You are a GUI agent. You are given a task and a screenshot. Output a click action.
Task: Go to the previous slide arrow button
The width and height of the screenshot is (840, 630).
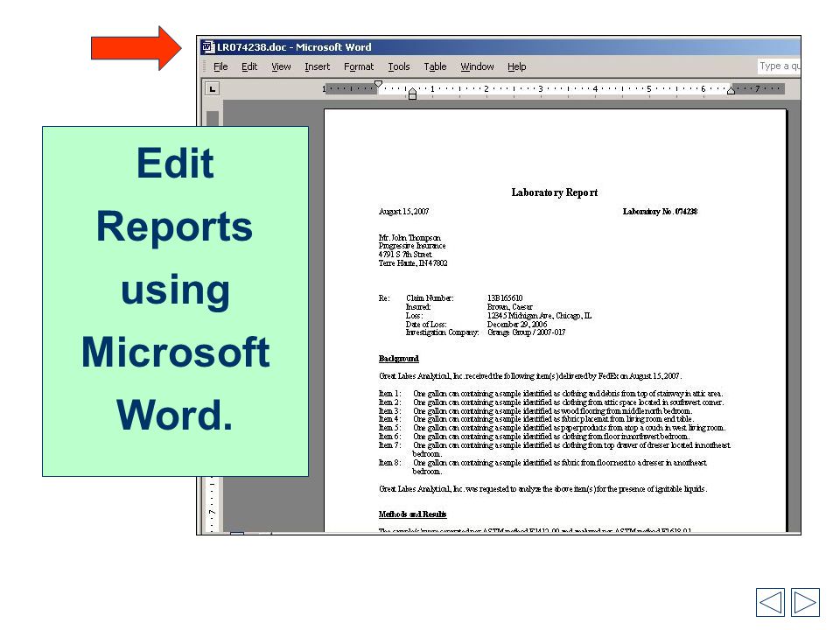coord(770,602)
